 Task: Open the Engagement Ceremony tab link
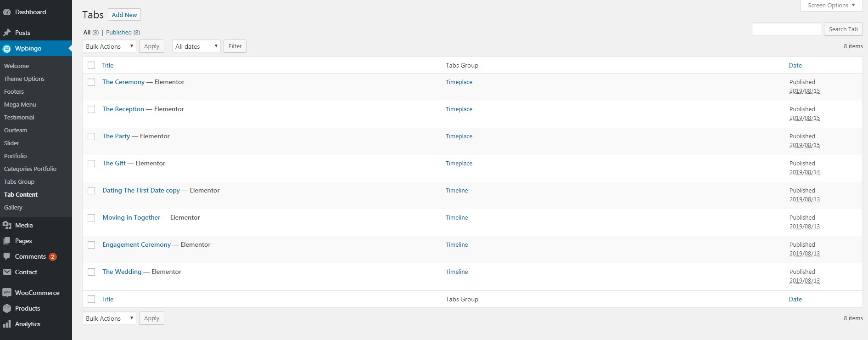[x=136, y=244]
